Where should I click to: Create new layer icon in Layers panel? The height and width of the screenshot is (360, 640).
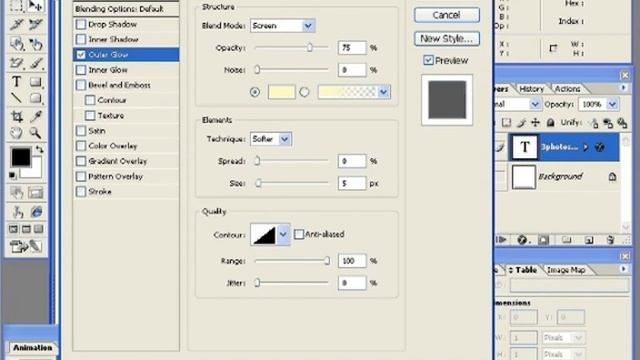point(589,240)
